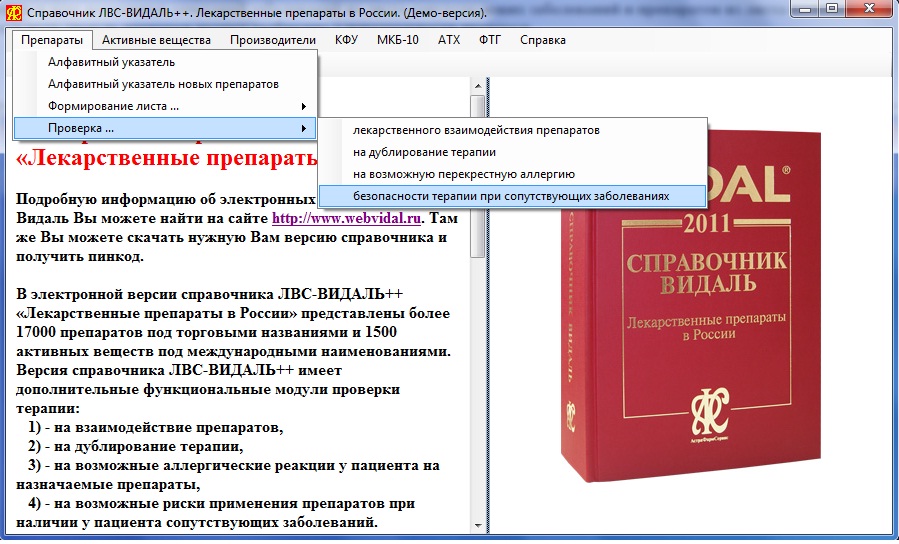Click the red heading «Лекарственные препараты
Viewport: 899px width, 544px height.
(167, 157)
